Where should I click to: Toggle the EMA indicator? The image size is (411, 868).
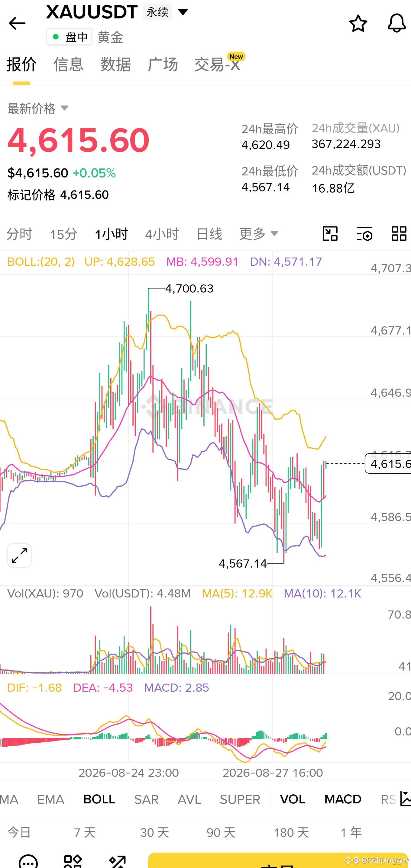(x=50, y=799)
